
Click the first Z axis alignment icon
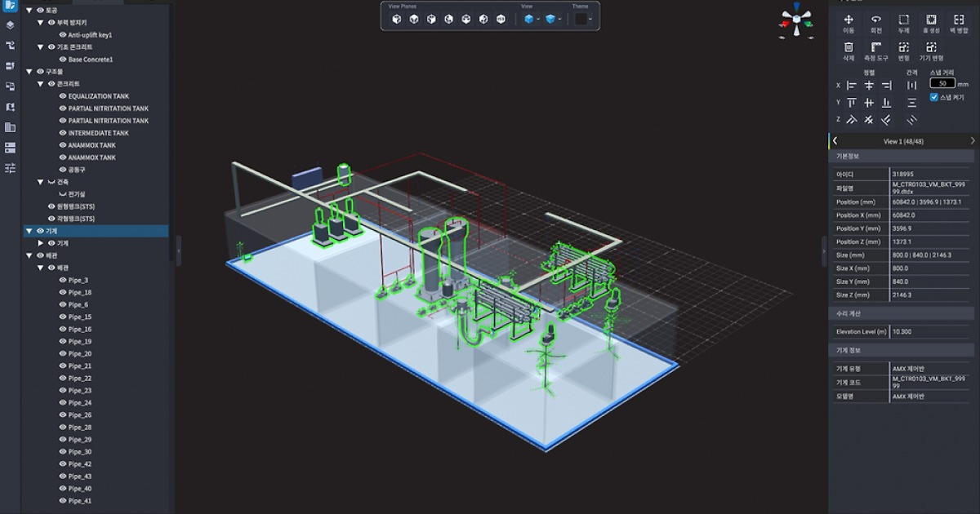(852, 120)
